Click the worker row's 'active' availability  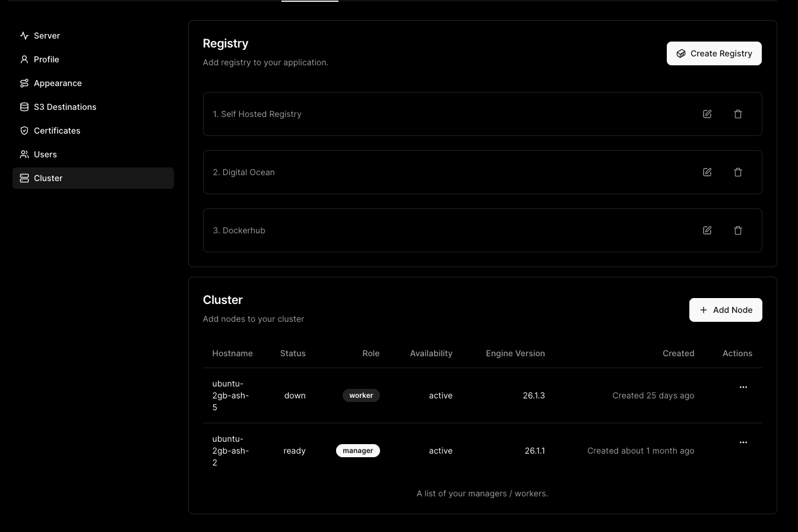click(x=441, y=395)
